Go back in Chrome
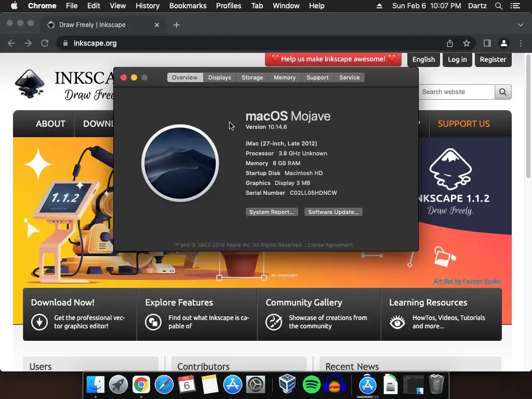 (11, 43)
